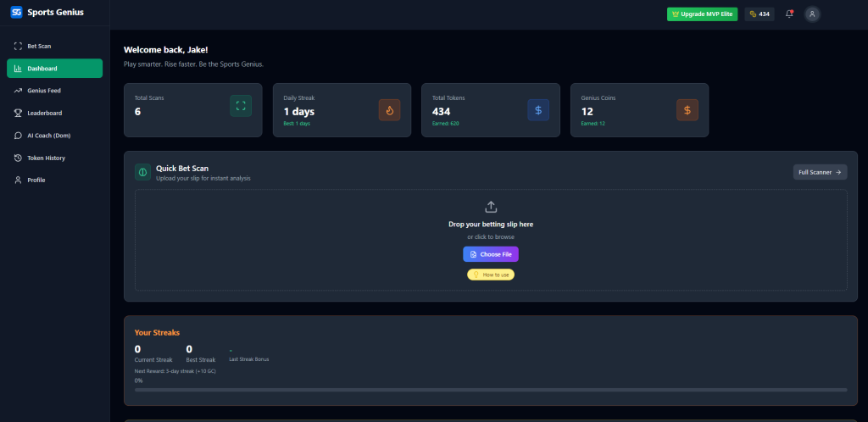The image size is (868, 422).
Task: View Token History in sidebar
Action: 46,158
